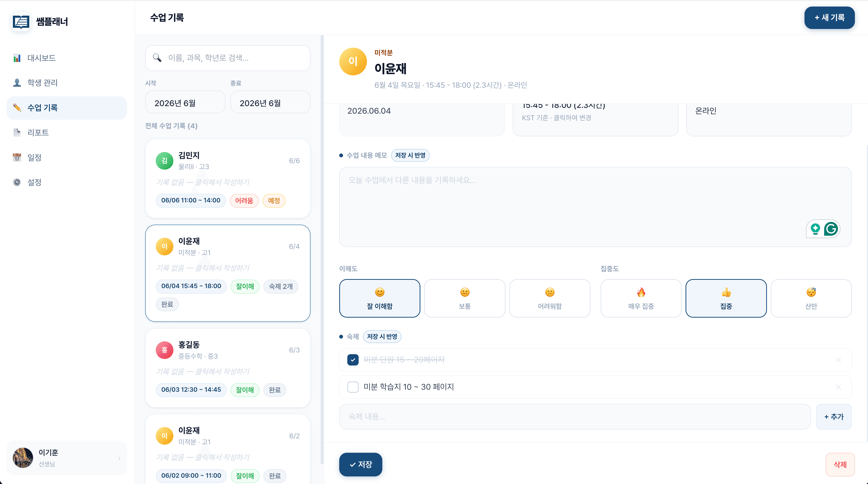Open the 리포트 menu
This screenshot has width=868, height=484.
[x=67, y=132]
